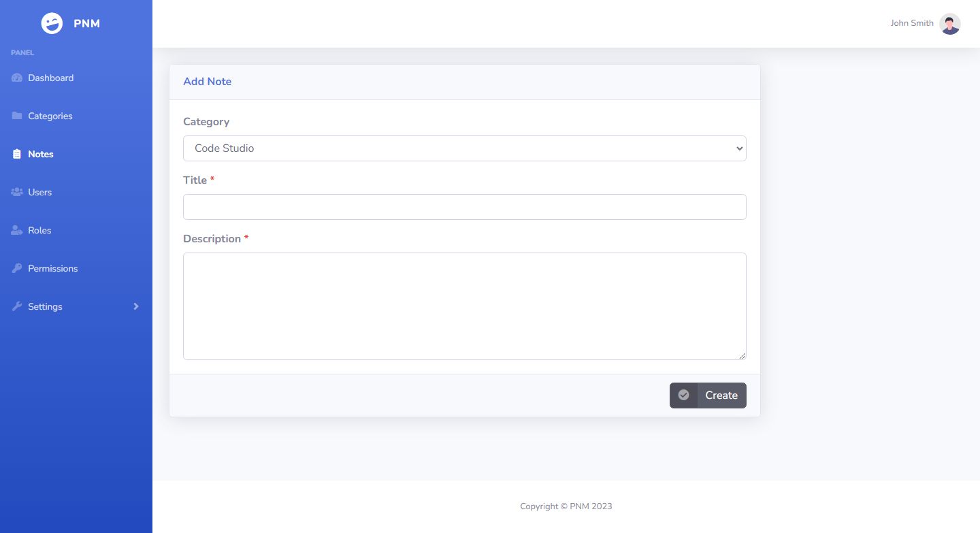Click inside the Description text area
The height and width of the screenshot is (533, 980).
(x=464, y=306)
